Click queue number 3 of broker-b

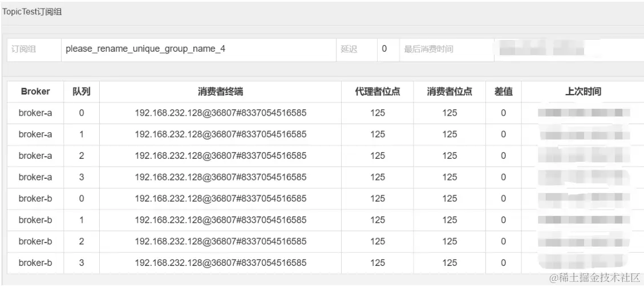[x=82, y=263]
